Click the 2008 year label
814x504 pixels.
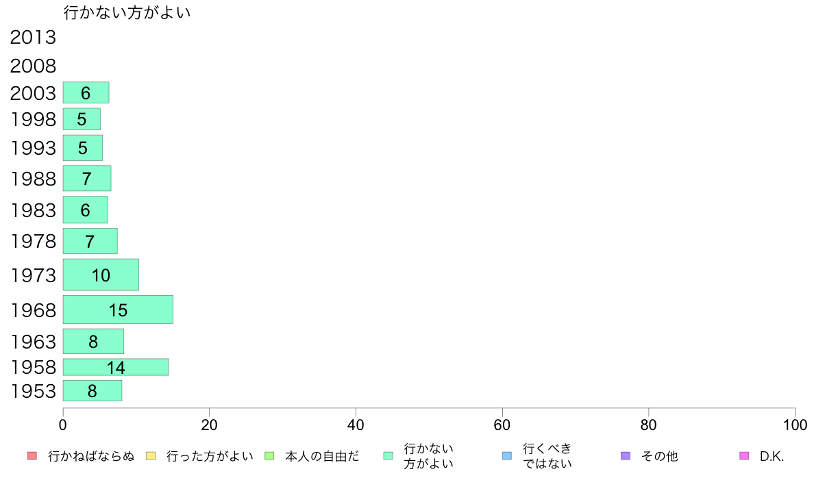point(33,66)
